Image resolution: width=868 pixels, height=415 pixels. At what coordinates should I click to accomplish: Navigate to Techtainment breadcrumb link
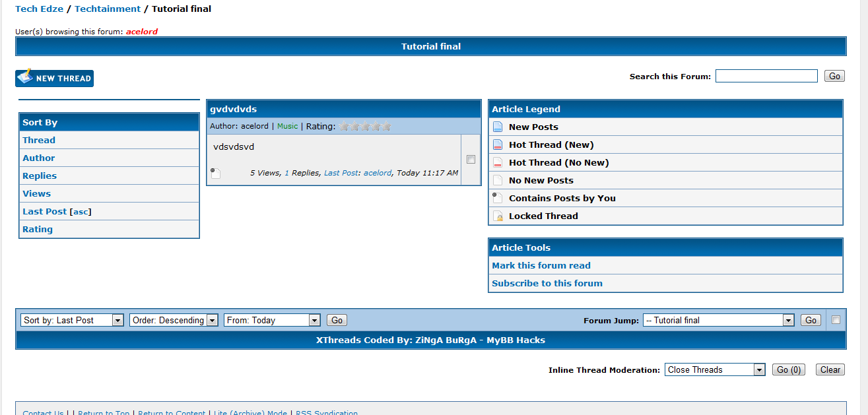(108, 9)
